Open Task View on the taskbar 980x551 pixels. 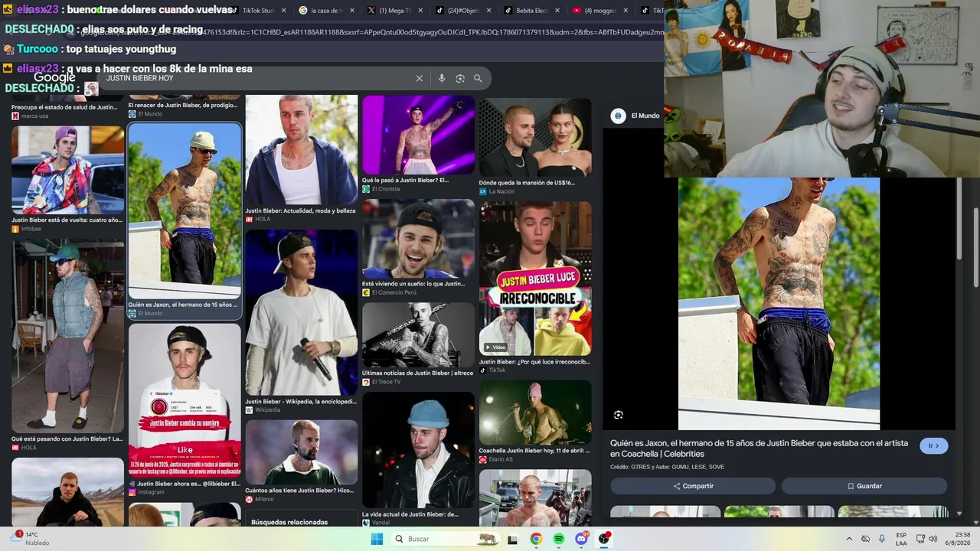pos(512,539)
